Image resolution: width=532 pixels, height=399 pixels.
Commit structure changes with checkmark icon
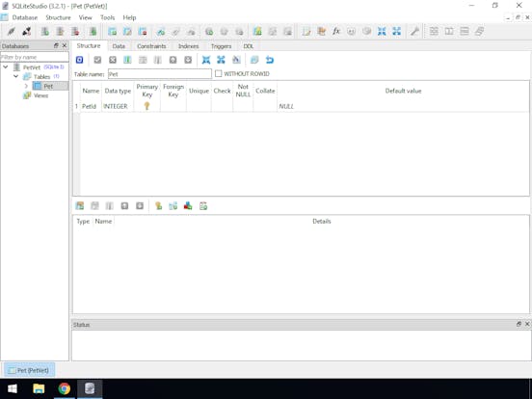97,60
